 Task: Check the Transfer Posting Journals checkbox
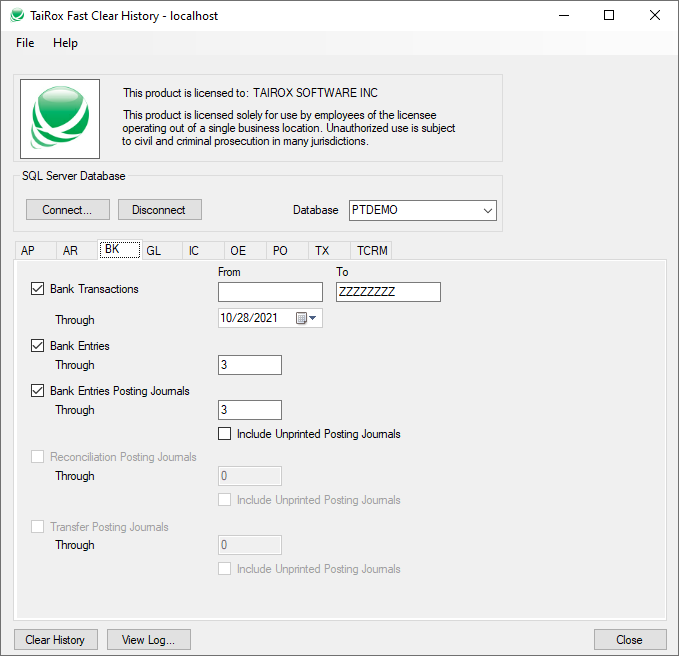coord(37,527)
